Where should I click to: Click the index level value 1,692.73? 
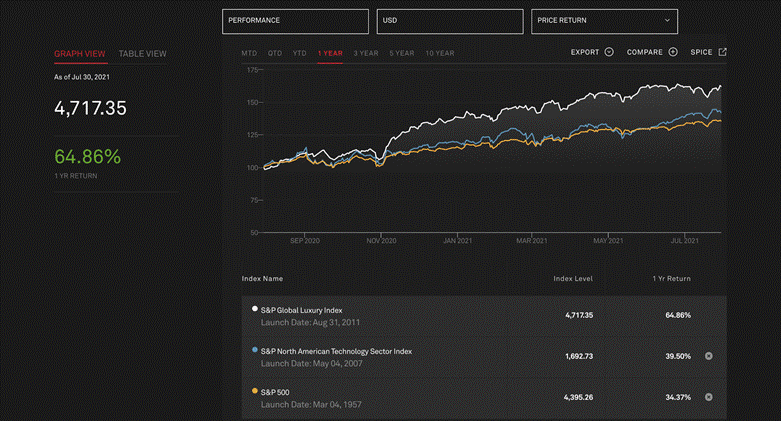click(579, 356)
